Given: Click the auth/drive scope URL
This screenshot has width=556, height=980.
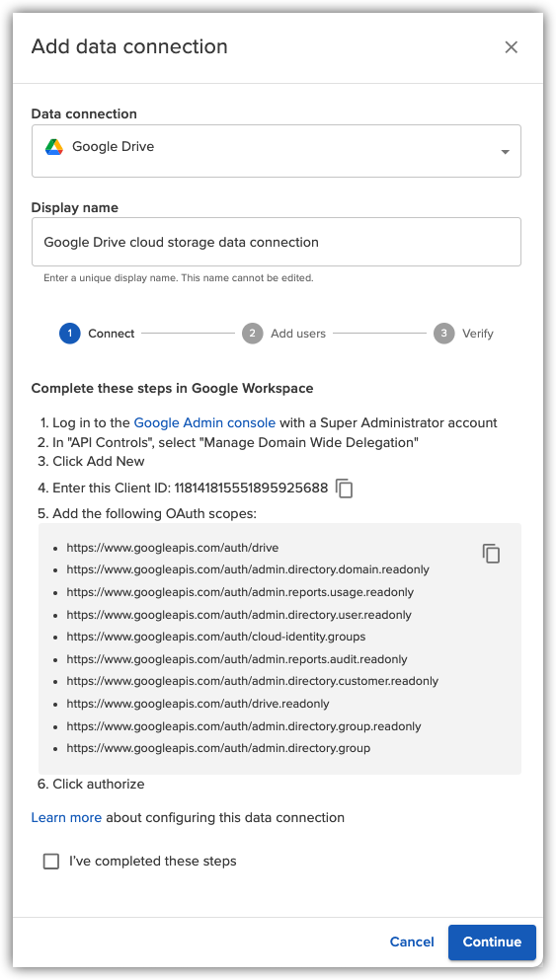Looking at the screenshot, I should (x=173, y=548).
